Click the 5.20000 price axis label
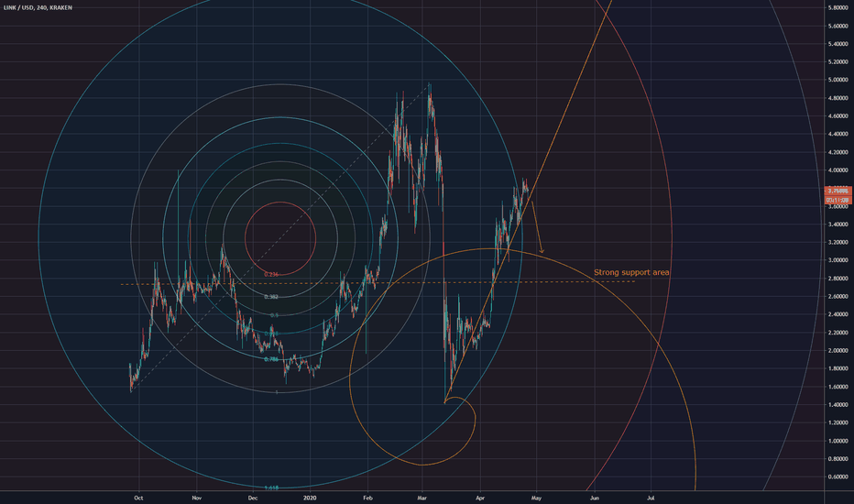 (838, 61)
